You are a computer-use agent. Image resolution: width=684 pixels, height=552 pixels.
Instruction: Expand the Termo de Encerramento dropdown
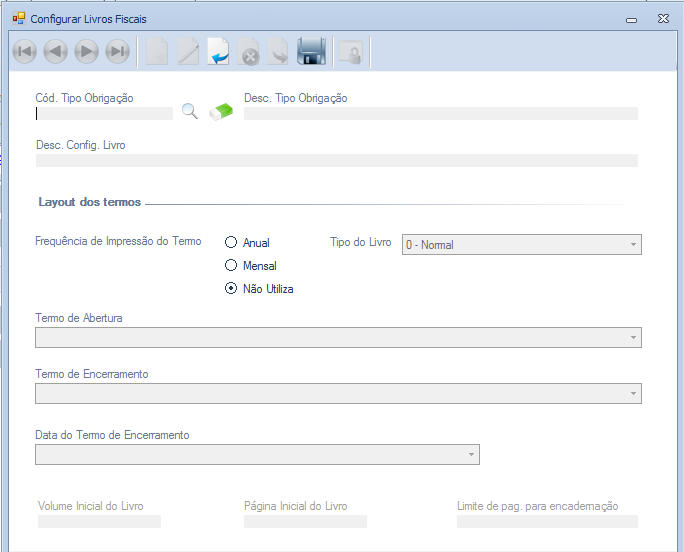tap(338, 394)
